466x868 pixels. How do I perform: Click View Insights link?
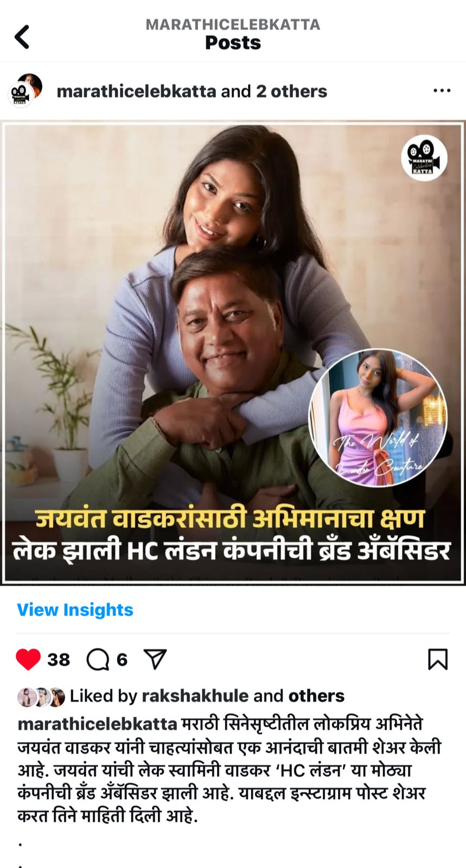(75, 610)
